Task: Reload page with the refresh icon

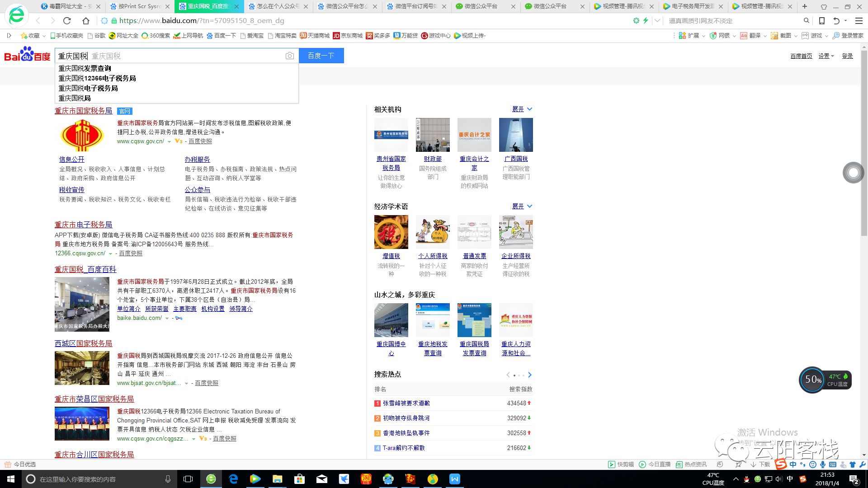Action: (67, 21)
